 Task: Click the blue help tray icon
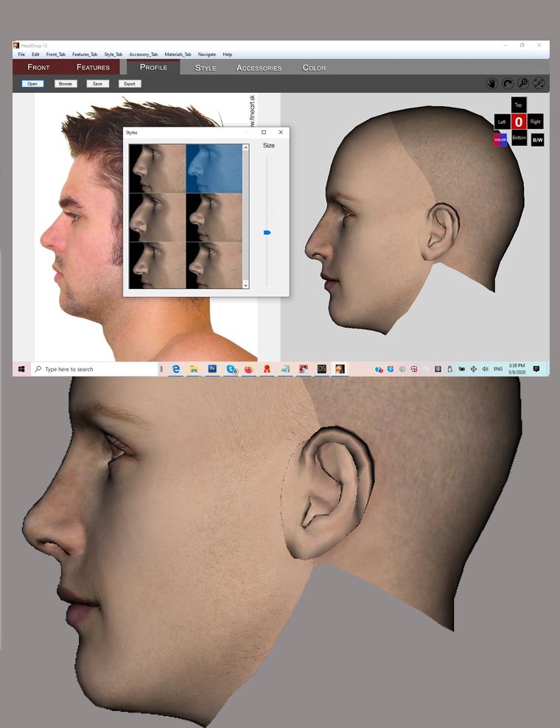pos(379,369)
